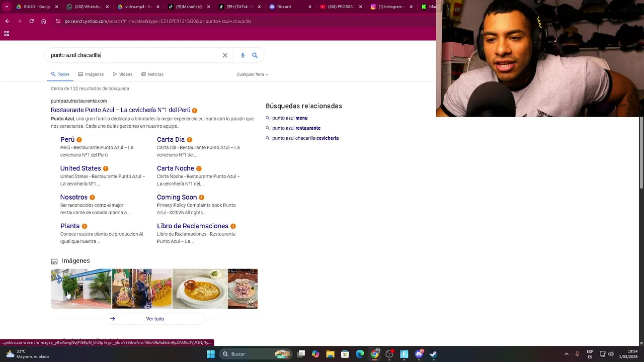
Task: Click the warning icon beside the main Restaurante Punto Azul title
Action: click(194, 110)
